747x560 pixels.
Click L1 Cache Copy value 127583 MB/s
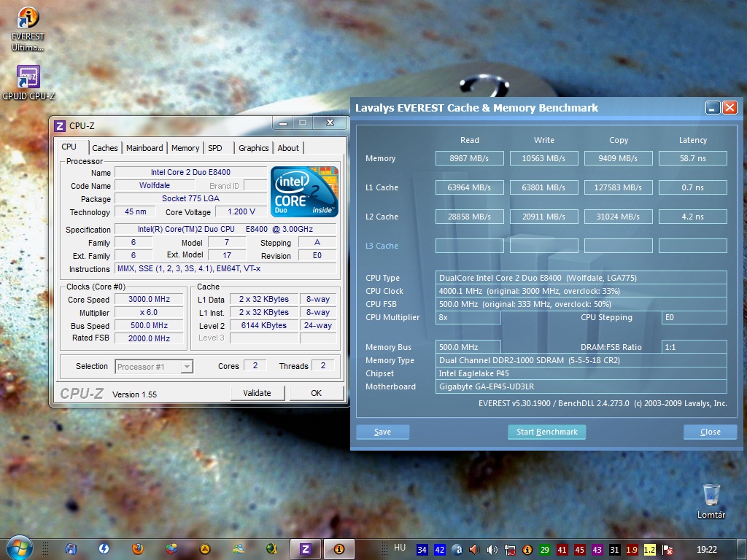point(618,187)
